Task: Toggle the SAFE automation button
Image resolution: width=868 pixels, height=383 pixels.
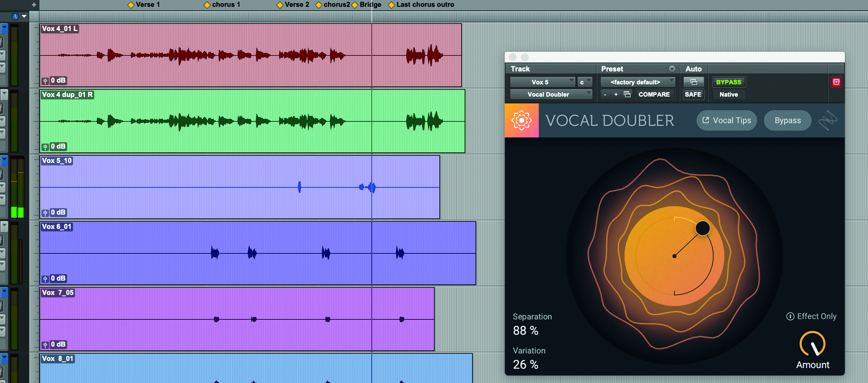Action: tap(693, 95)
